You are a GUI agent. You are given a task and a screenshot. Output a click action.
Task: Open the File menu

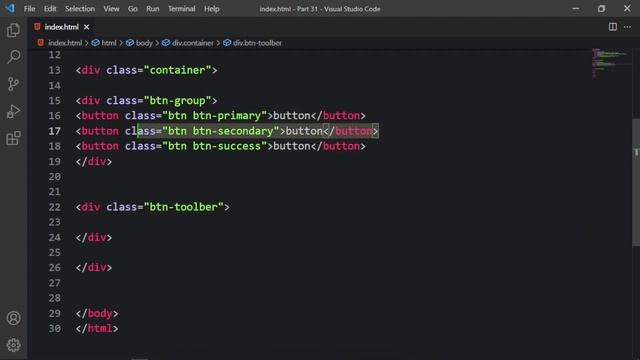pos(29,9)
